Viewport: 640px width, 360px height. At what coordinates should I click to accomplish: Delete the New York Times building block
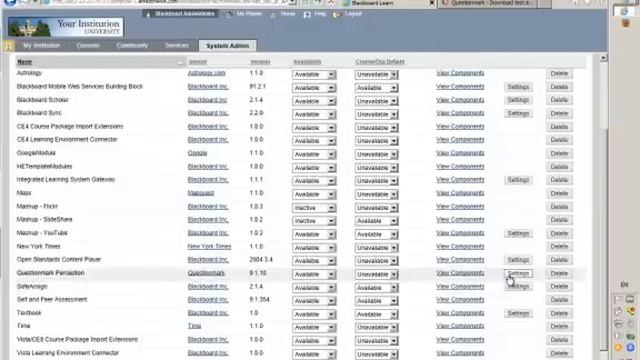tap(559, 247)
